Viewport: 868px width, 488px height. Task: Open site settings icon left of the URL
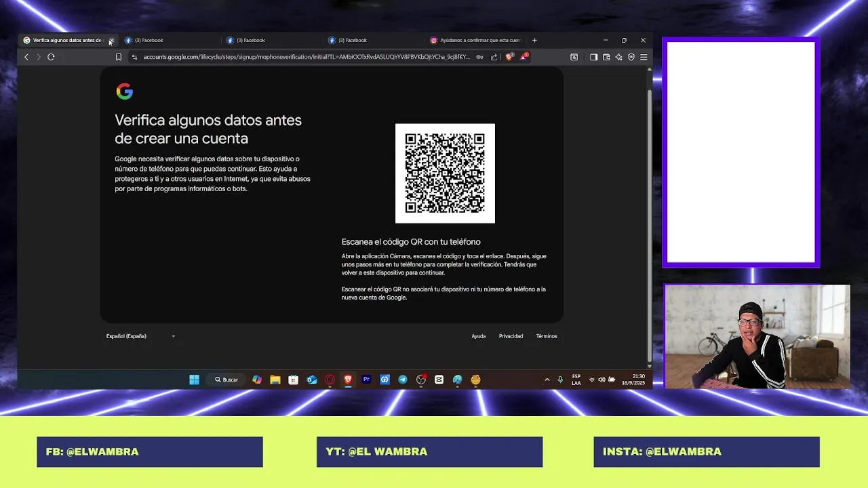(134, 57)
